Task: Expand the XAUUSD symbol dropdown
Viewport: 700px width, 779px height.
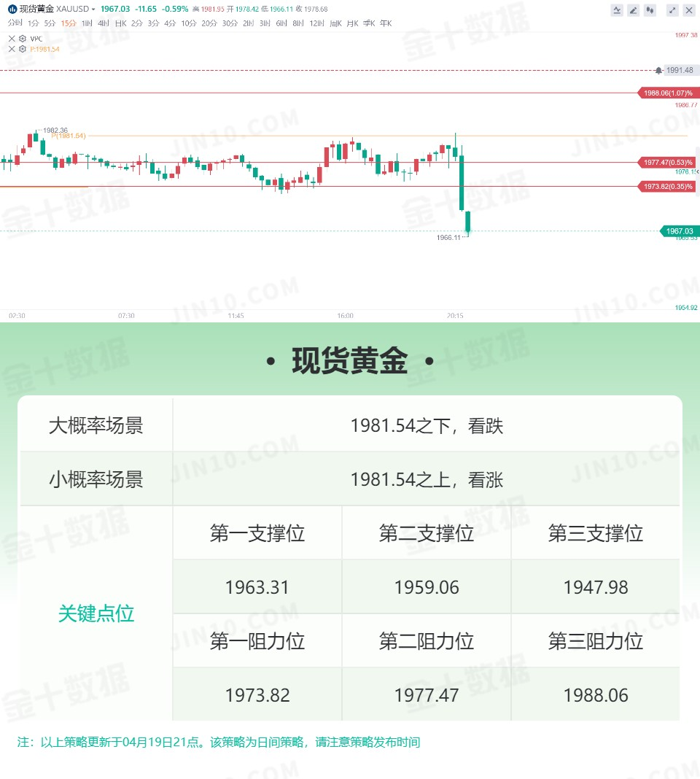Action: (93, 9)
